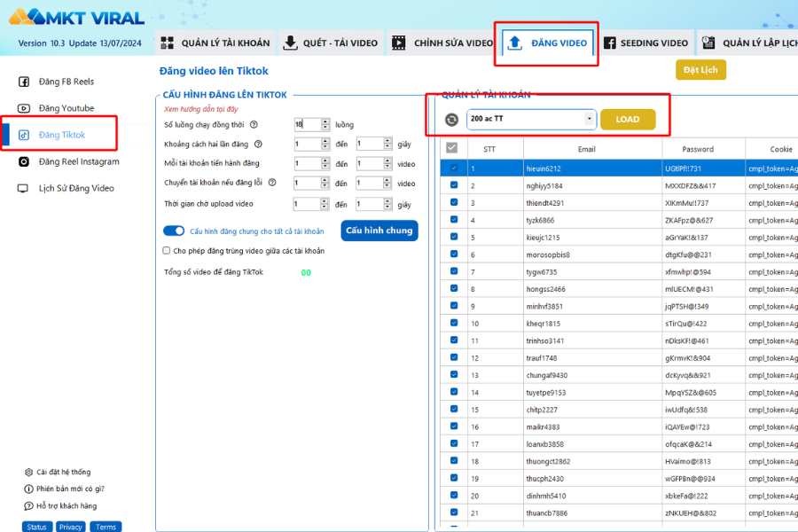The height and width of the screenshot is (532, 798).
Task: Click the gear icon for Cài đặt hệ thống
Action: (x=28, y=472)
